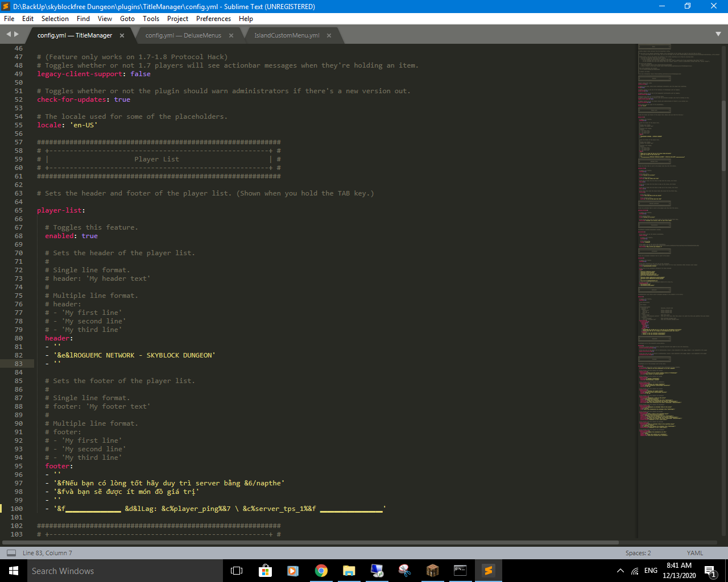The height and width of the screenshot is (582, 728).
Task: Open the tab list dropdown arrow
Action: pyautogui.click(x=718, y=34)
